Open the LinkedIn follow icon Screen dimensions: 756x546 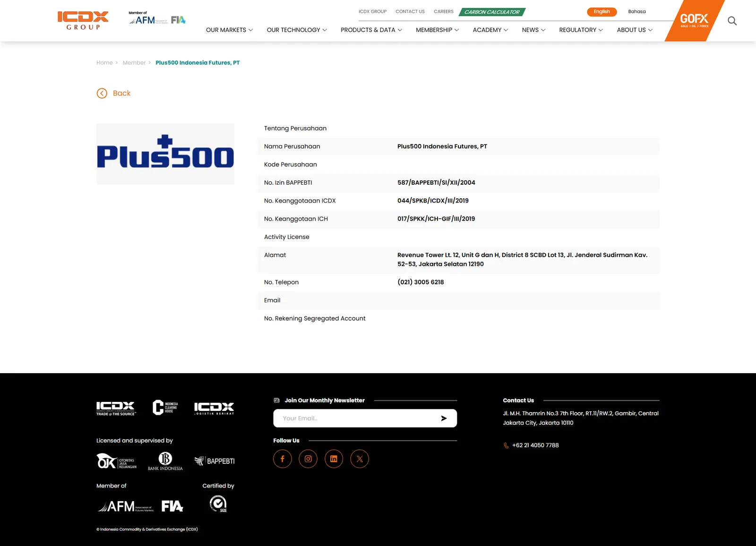coord(334,459)
